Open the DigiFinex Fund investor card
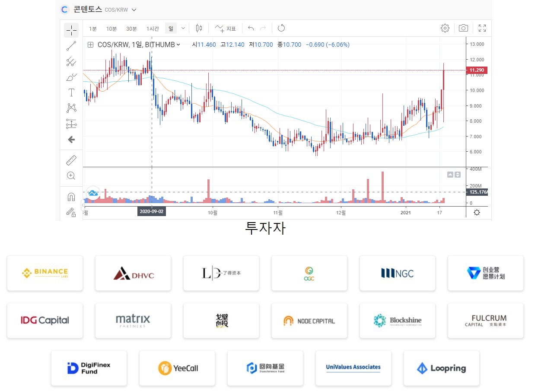The height and width of the screenshot is (392, 554). 89,368
